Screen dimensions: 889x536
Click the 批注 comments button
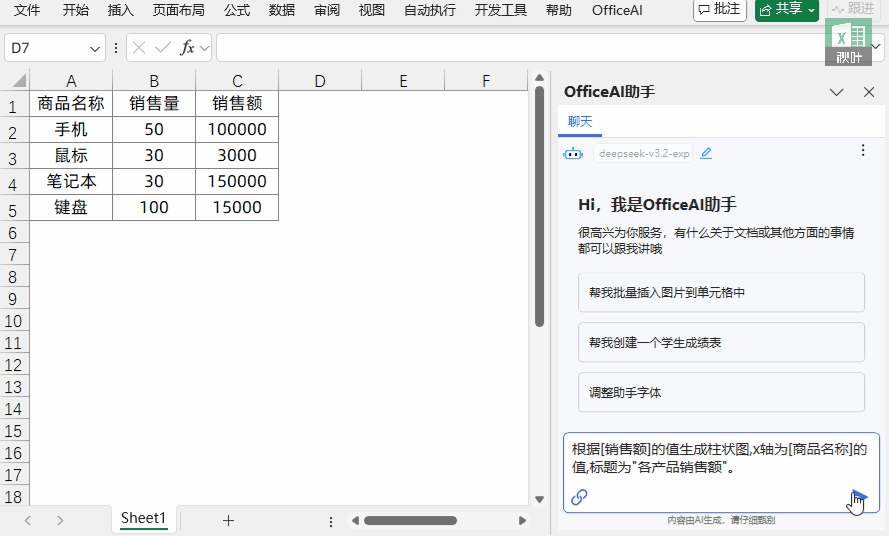pos(720,9)
